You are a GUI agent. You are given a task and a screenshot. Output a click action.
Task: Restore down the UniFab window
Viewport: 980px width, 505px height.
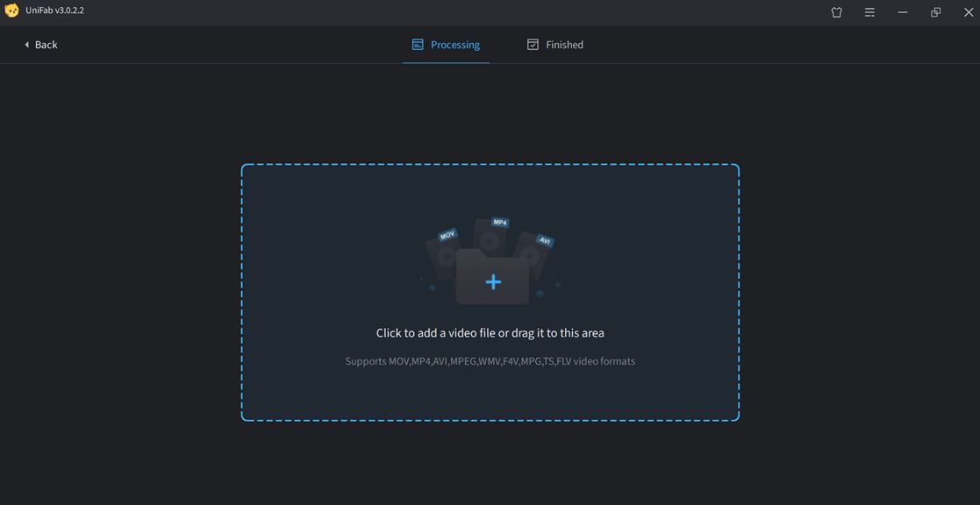pyautogui.click(x=935, y=12)
